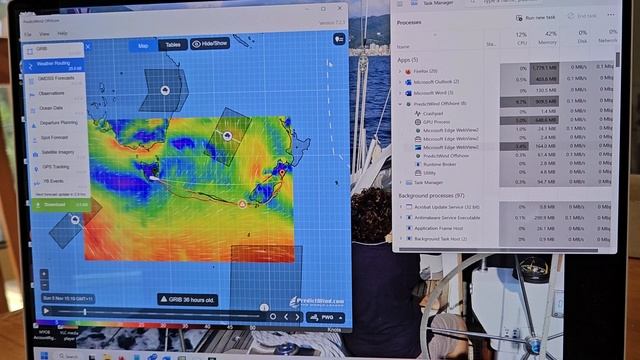640x360 pixels.
Task: Click the cloud marker in the tilted rectangle
Action: pyautogui.click(x=228, y=136)
